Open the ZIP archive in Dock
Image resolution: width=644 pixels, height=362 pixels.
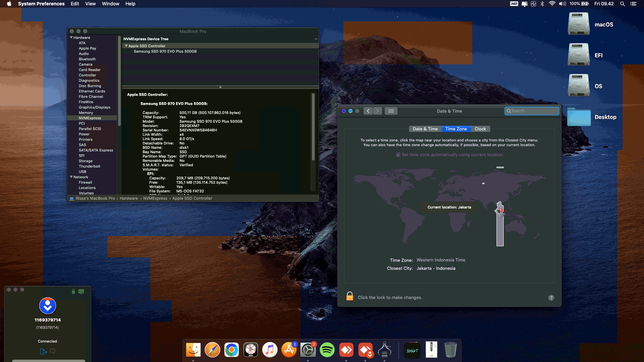click(x=431, y=350)
